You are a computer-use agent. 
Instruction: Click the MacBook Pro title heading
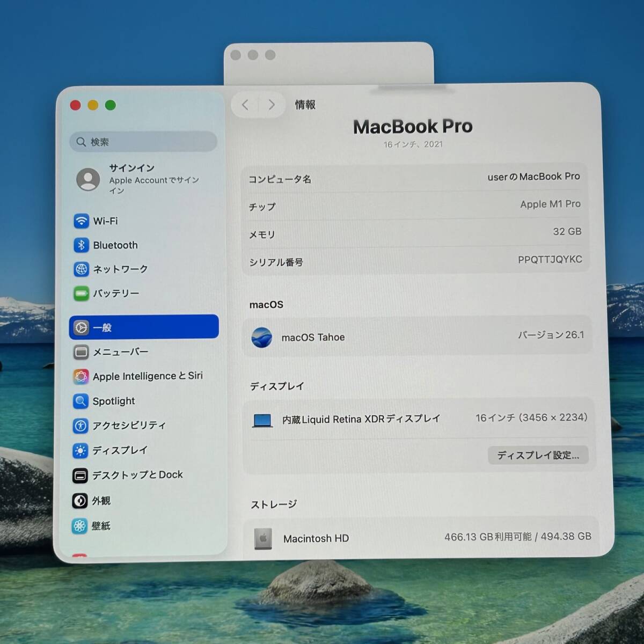pyautogui.click(x=413, y=127)
